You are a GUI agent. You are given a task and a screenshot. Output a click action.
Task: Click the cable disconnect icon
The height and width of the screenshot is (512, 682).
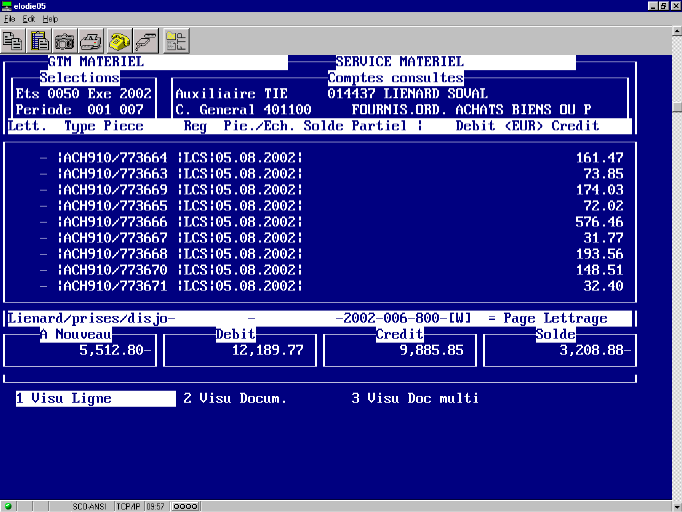(146, 41)
